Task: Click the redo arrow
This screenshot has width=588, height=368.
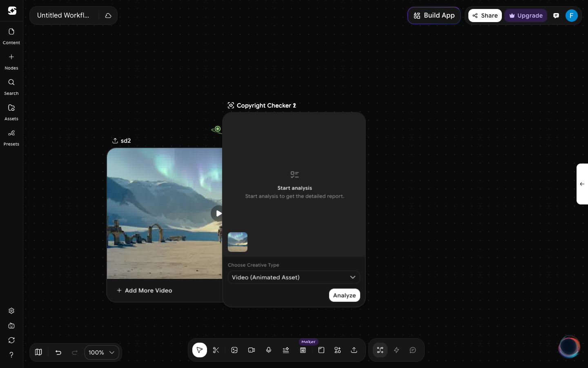Action: click(75, 352)
